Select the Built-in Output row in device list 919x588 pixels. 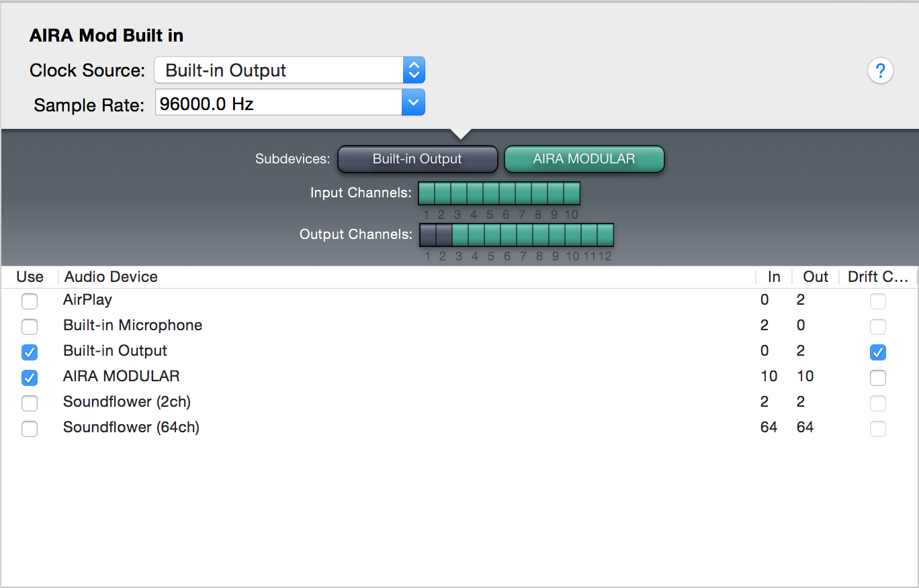pyautogui.click(x=459, y=351)
